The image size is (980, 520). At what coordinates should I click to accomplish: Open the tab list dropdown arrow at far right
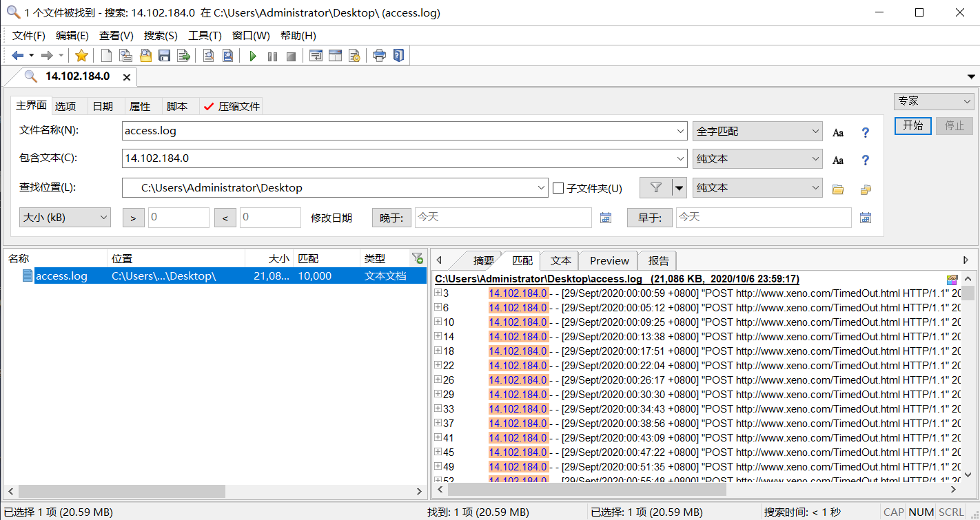(x=971, y=76)
